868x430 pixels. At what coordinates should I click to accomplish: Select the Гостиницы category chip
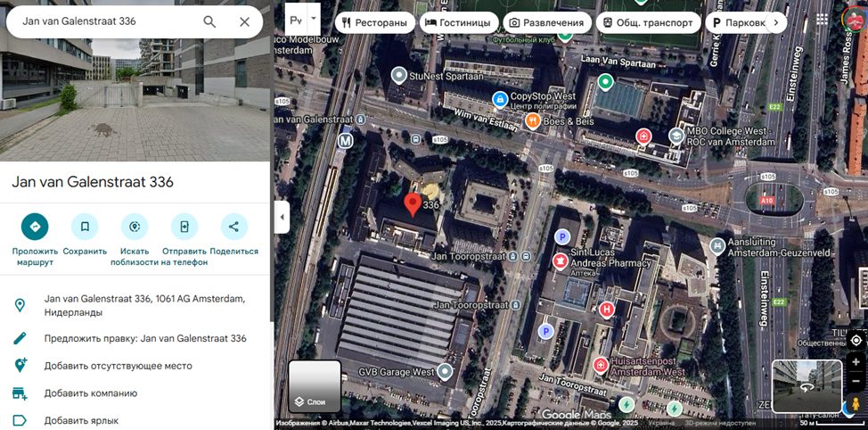[458, 22]
